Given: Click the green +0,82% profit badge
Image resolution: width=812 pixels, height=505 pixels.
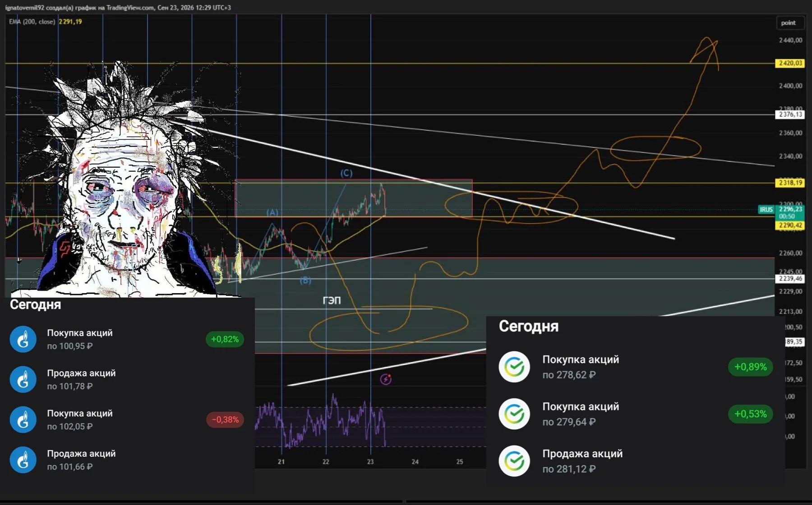Looking at the screenshot, I should (225, 339).
